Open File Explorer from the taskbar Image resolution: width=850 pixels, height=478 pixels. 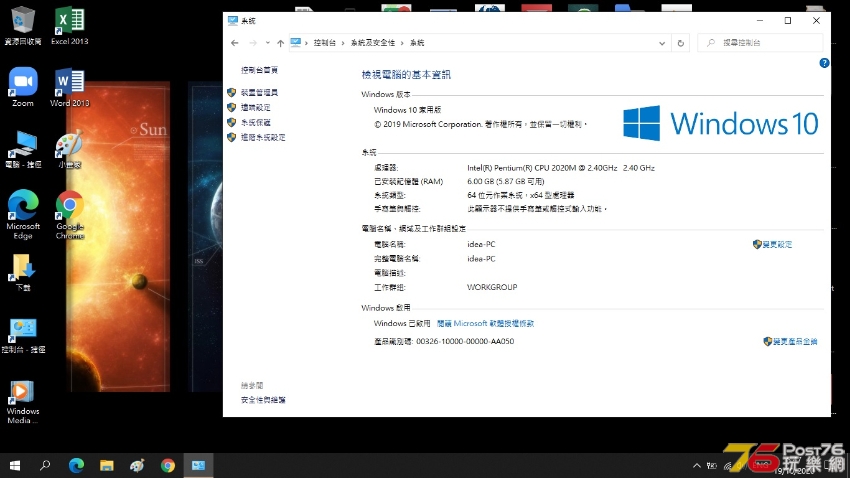106,465
